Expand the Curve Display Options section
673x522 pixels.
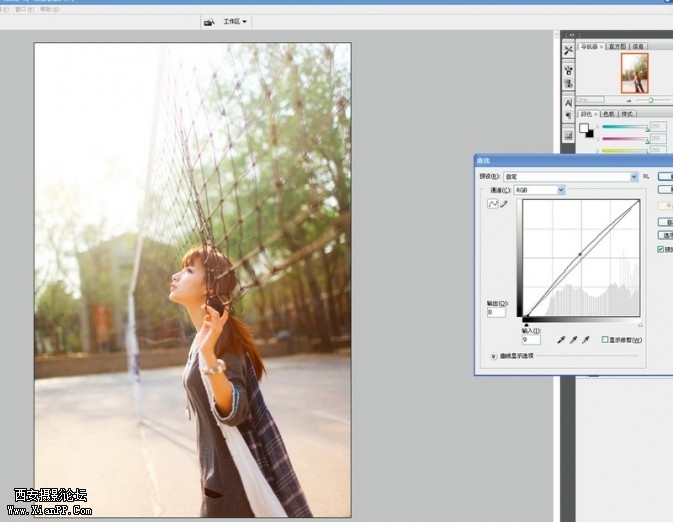tap(494, 355)
